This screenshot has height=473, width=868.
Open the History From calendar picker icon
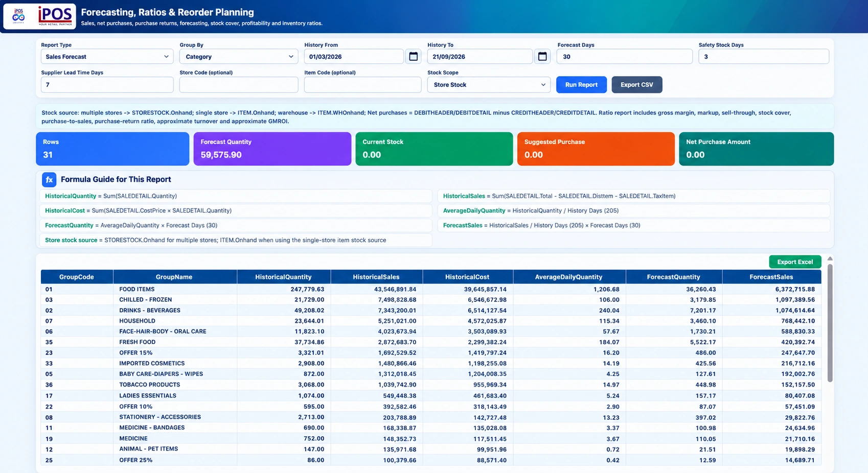click(x=414, y=56)
